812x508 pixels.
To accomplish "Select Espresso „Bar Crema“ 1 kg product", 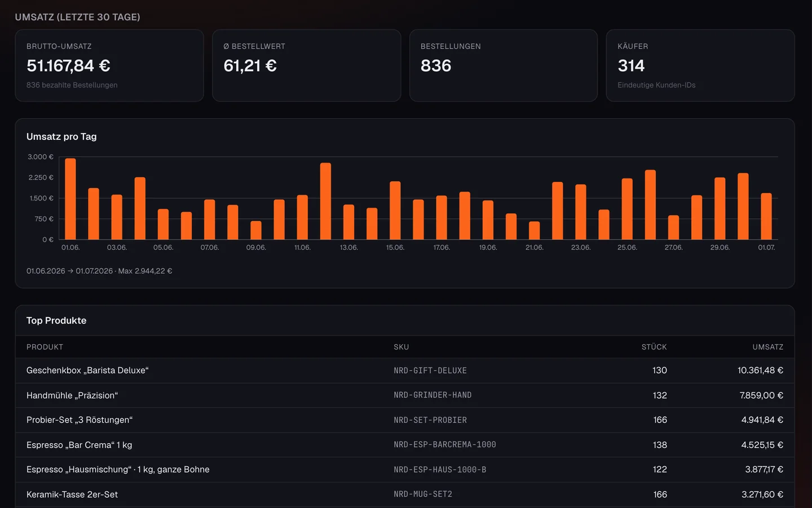I will (80, 445).
